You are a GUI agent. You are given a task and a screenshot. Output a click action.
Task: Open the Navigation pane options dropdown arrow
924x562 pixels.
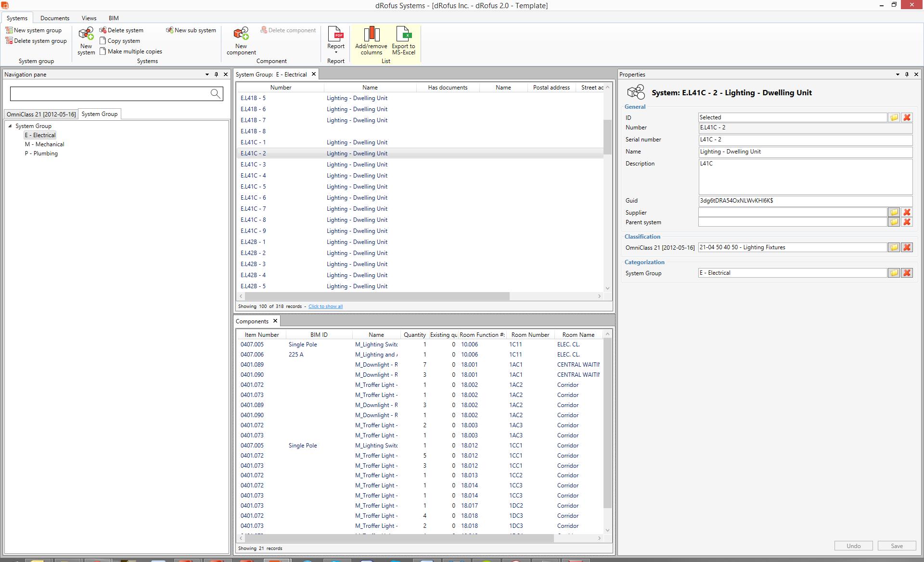coord(207,74)
